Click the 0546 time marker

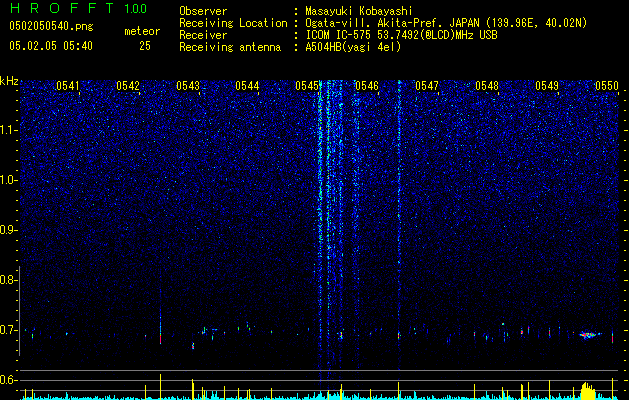[x=367, y=86]
